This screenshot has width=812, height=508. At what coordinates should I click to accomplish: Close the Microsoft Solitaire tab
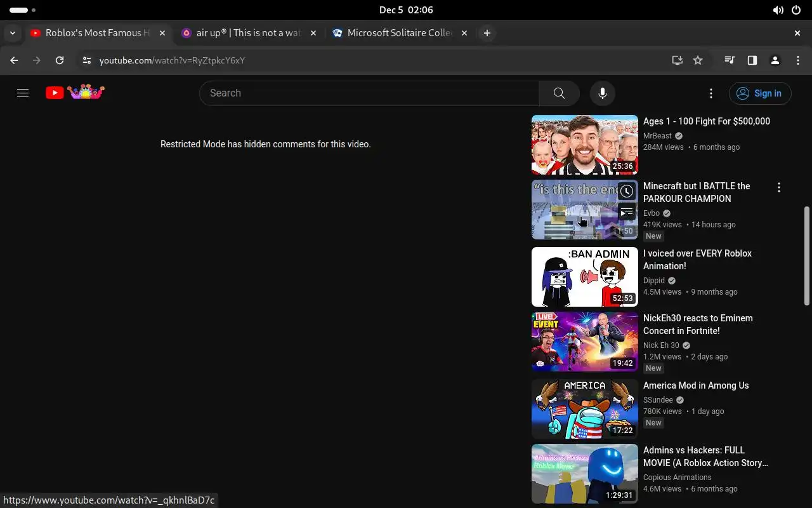(464, 33)
